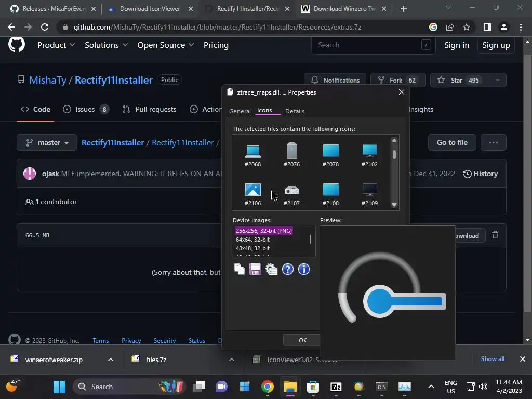Open commit History link
Viewport: 532px width, 399px height.
[481, 174]
